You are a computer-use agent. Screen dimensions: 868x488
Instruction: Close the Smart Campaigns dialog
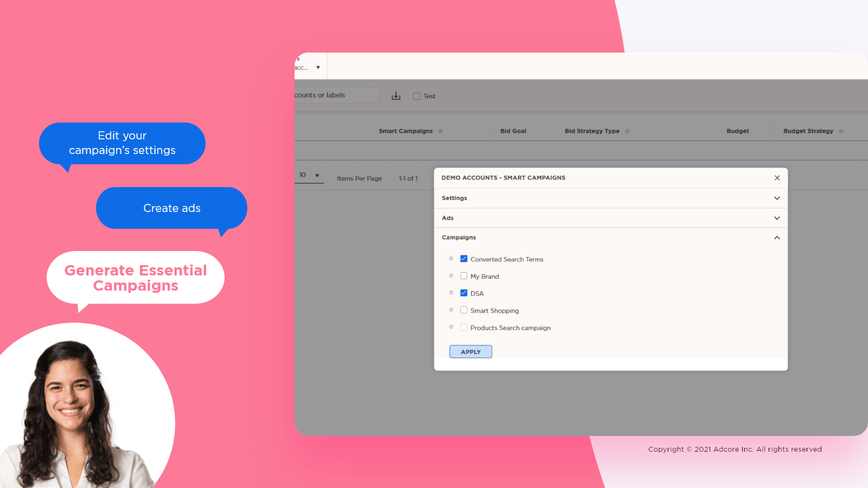coord(777,178)
